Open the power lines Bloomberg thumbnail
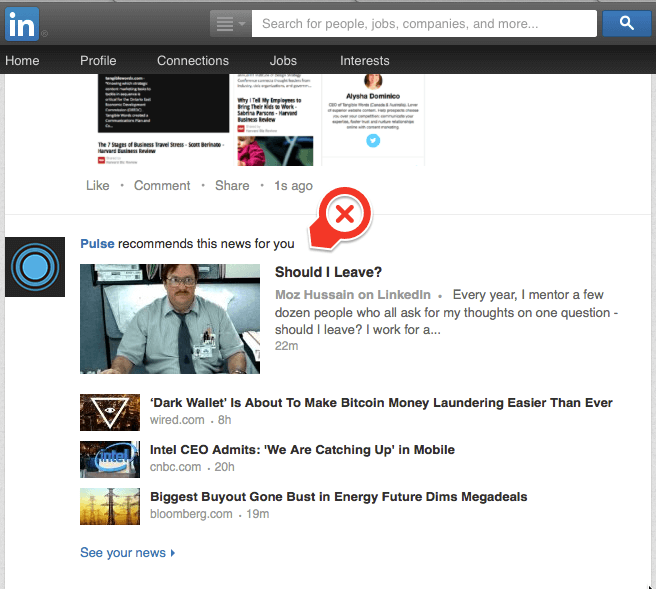Viewport: 656px width, 589px height. click(110, 506)
